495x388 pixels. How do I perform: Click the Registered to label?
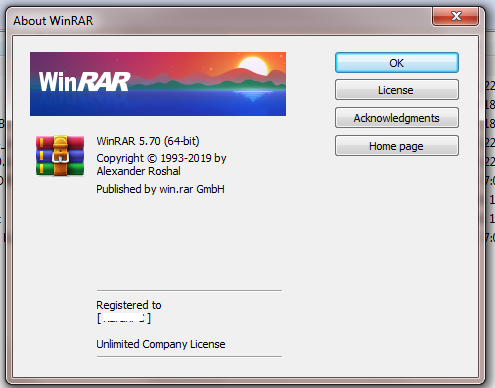pos(129,305)
